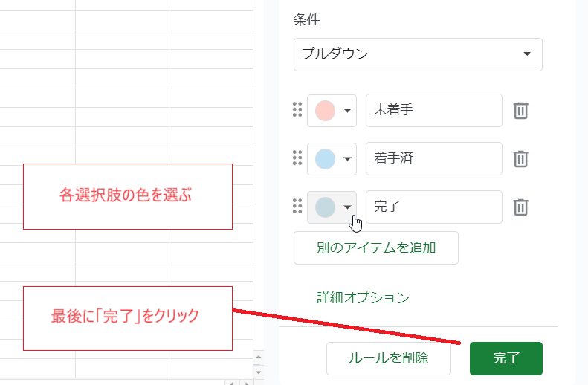Click ルールを削除 button
Screen dimensions: 588x385
tap(389, 358)
